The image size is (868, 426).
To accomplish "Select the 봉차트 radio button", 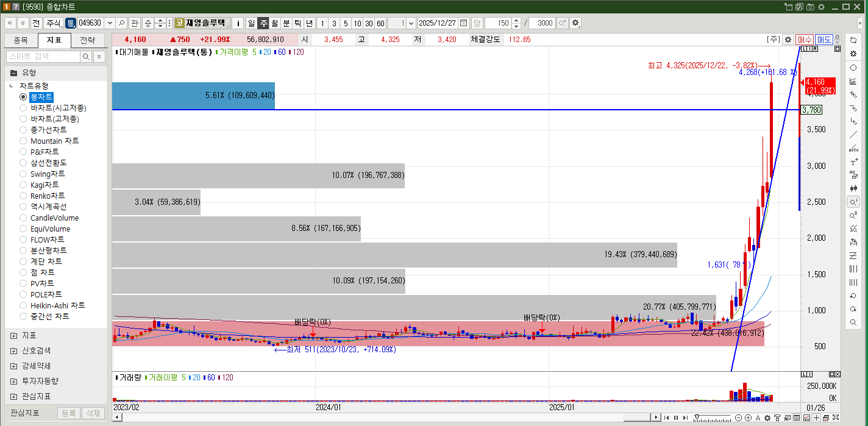I will point(23,97).
